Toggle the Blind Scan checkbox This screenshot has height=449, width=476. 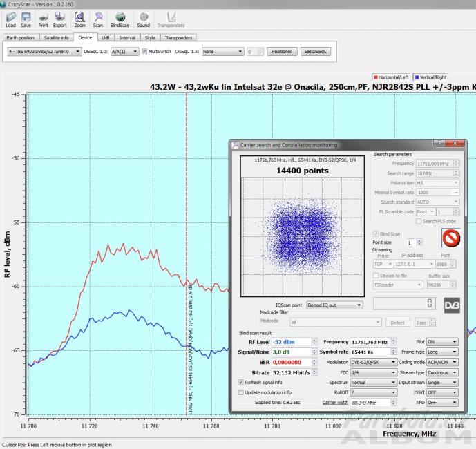click(x=376, y=233)
